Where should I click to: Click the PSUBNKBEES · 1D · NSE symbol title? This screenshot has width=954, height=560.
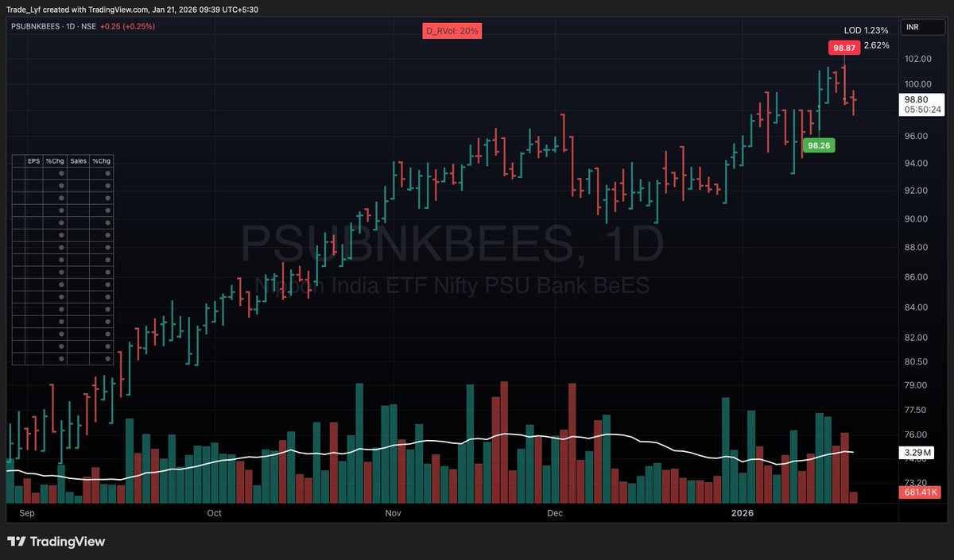(53, 26)
